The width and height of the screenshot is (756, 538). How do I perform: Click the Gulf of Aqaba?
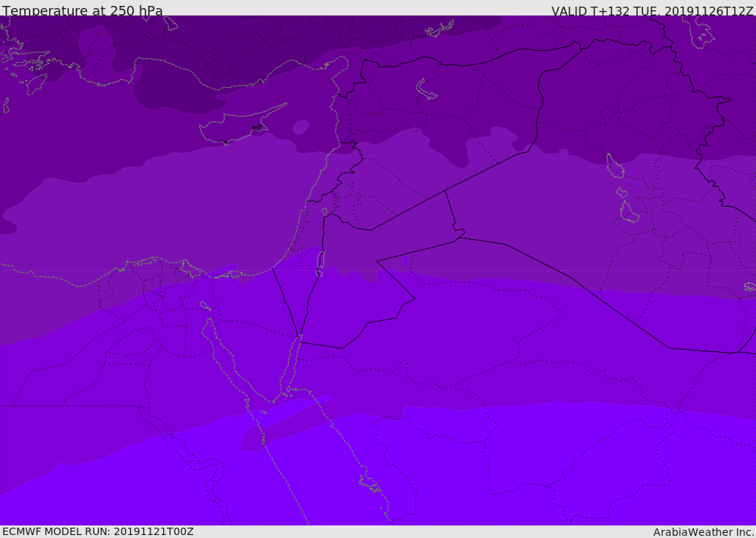click(292, 365)
